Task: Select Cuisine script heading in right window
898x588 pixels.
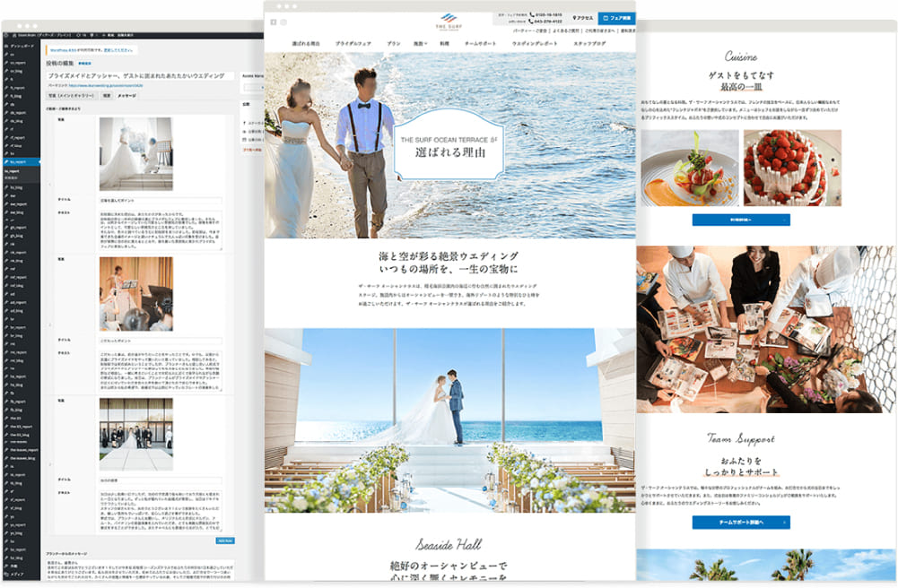Action: pos(740,56)
